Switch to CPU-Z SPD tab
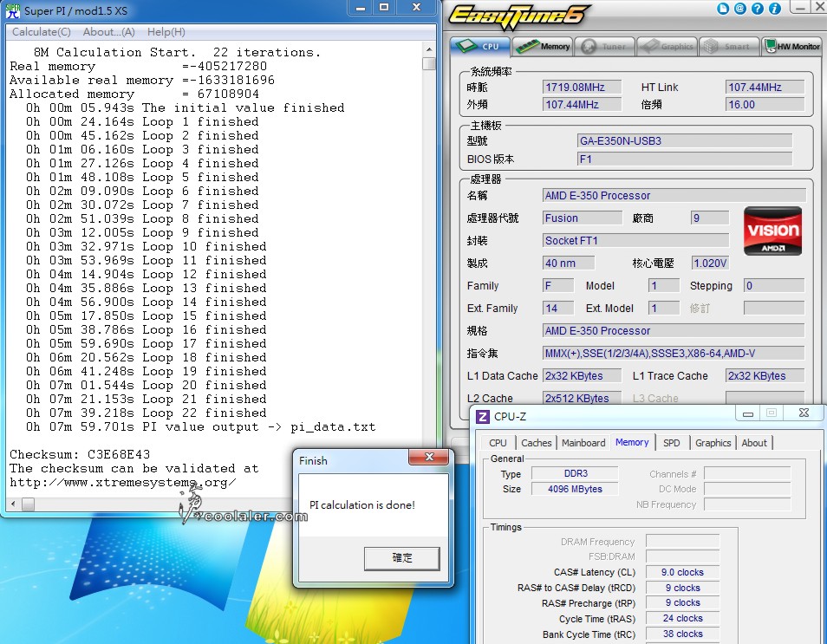This screenshot has height=644, width=827. tap(672, 443)
